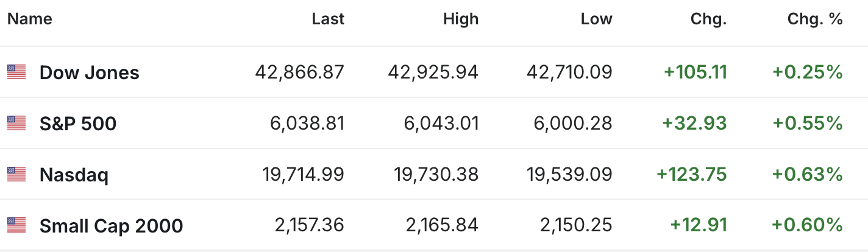The width and height of the screenshot is (868, 252).
Task: Click the US flag beside Small Cap 2000
Action: tap(16, 226)
